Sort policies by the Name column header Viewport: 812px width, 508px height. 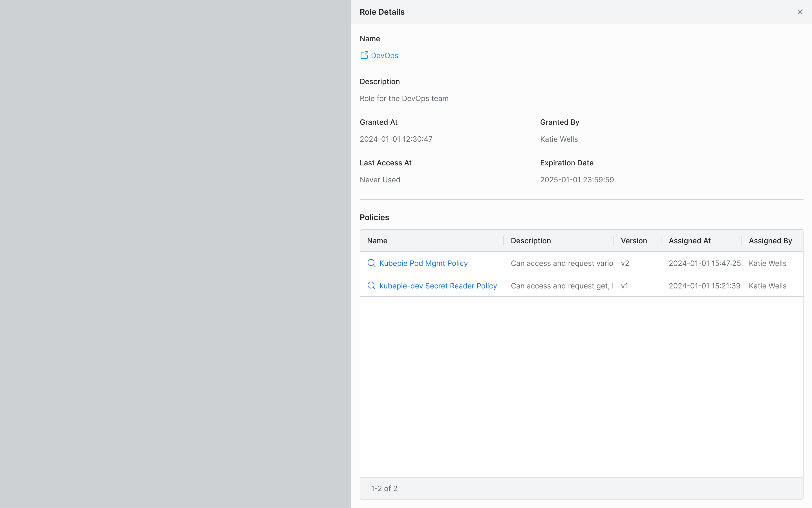377,240
